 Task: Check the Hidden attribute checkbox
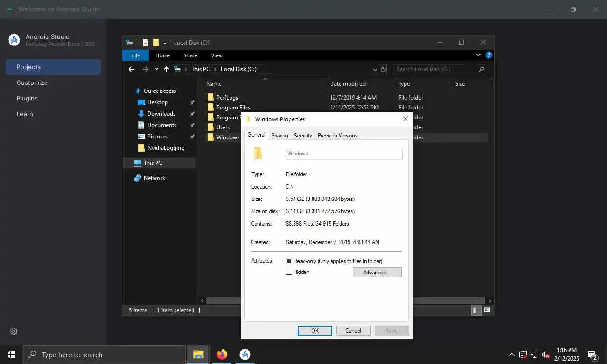tap(289, 272)
